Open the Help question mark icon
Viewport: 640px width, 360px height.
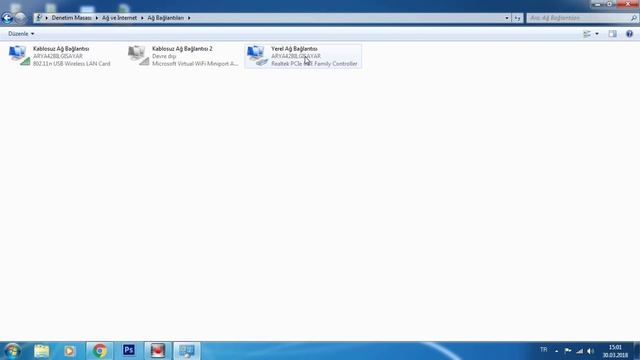coord(629,34)
